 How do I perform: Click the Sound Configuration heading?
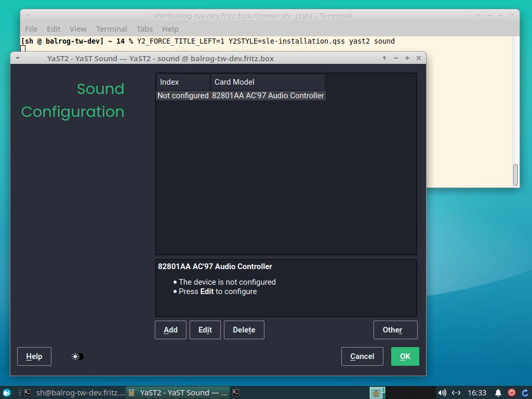[x=73, y=100]
